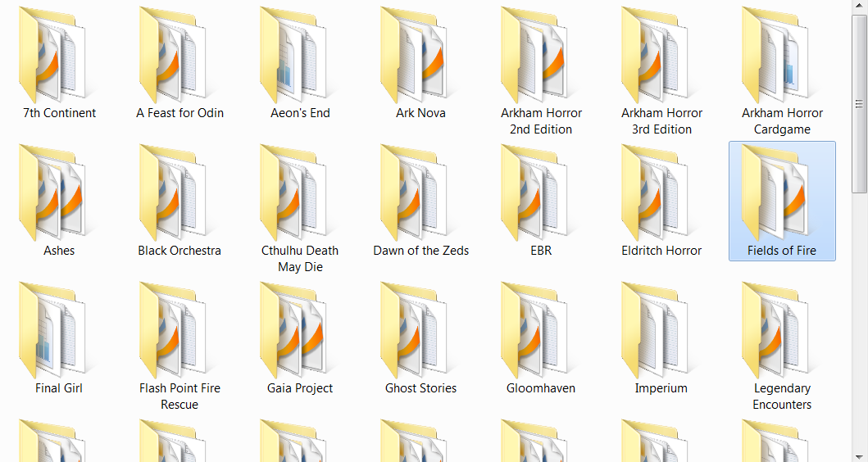Click the vertical scrollbar thumb
The height and width of the screenshot is (462, 868).
pyautogui.click(x=859, y=104)
